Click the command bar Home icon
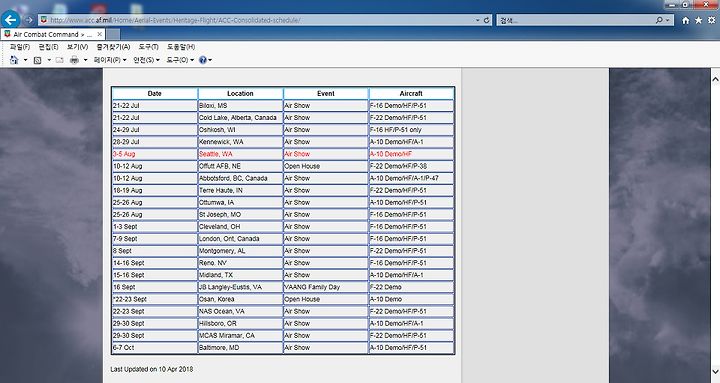This screenshot has height=383, width=720. pos(14,60)
